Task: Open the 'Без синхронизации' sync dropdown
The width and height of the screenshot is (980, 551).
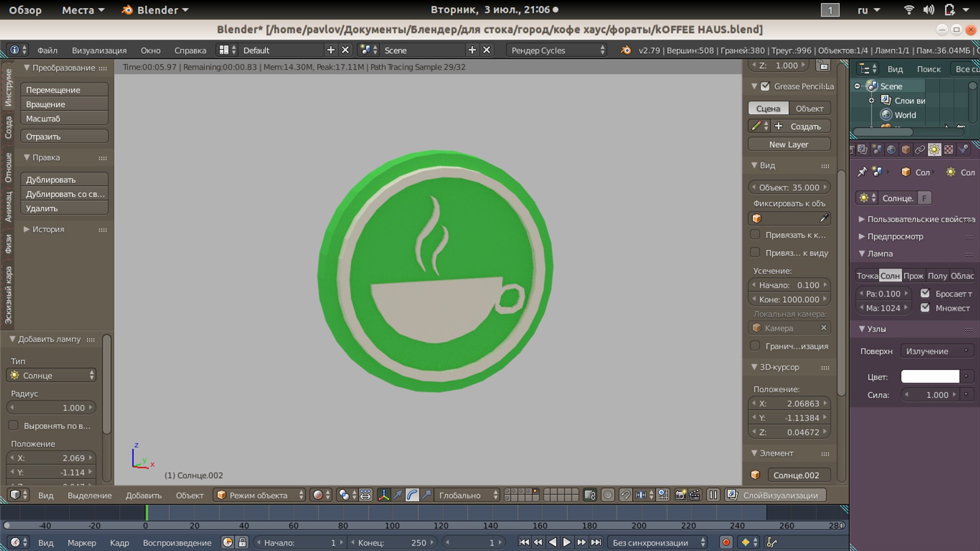Action: (657, 542)
